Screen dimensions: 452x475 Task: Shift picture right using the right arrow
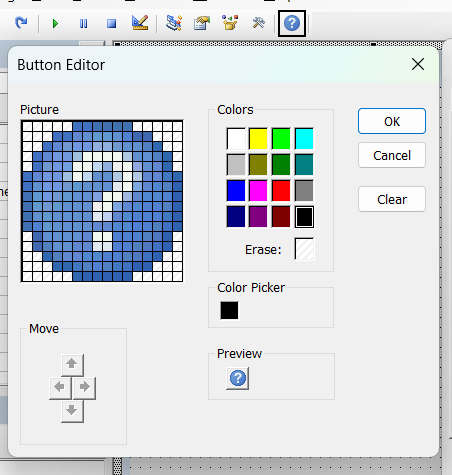click(84, 388)
